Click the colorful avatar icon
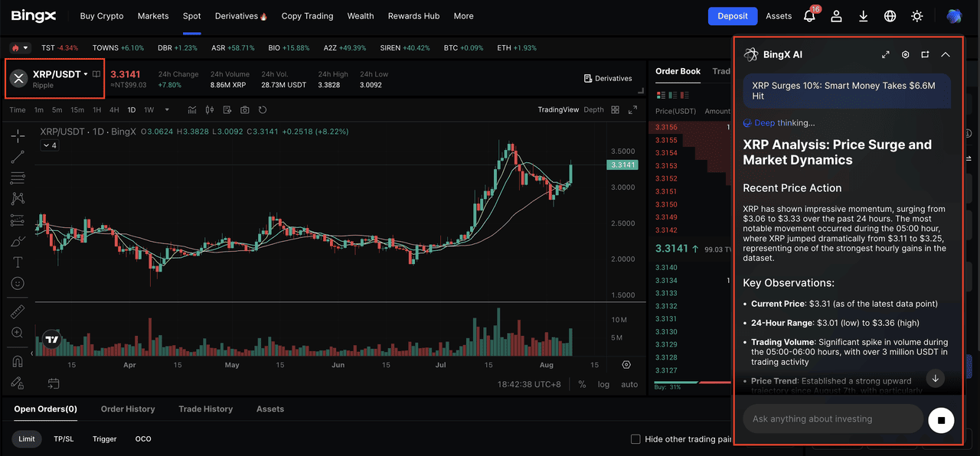 point(954,16)
